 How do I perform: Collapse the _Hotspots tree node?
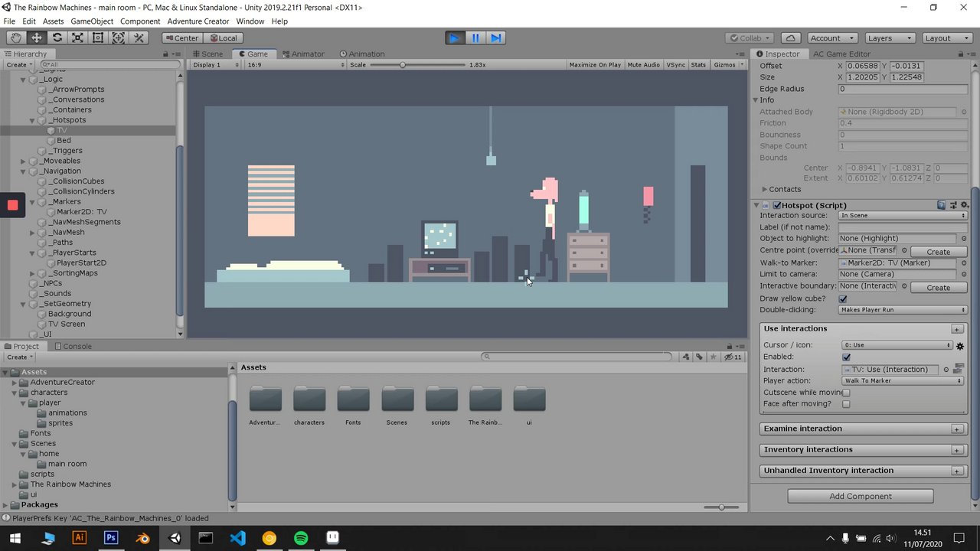point(32,120)
